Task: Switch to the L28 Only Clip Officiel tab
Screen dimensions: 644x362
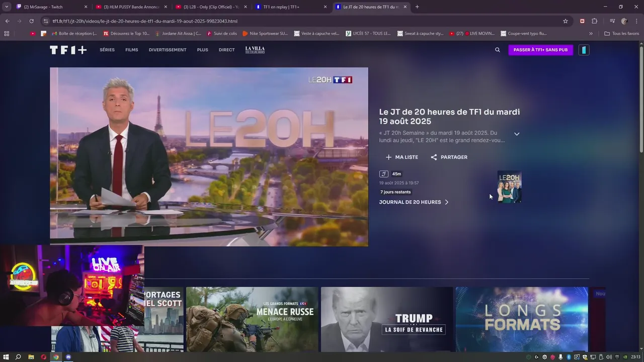Action: (211, 7)
